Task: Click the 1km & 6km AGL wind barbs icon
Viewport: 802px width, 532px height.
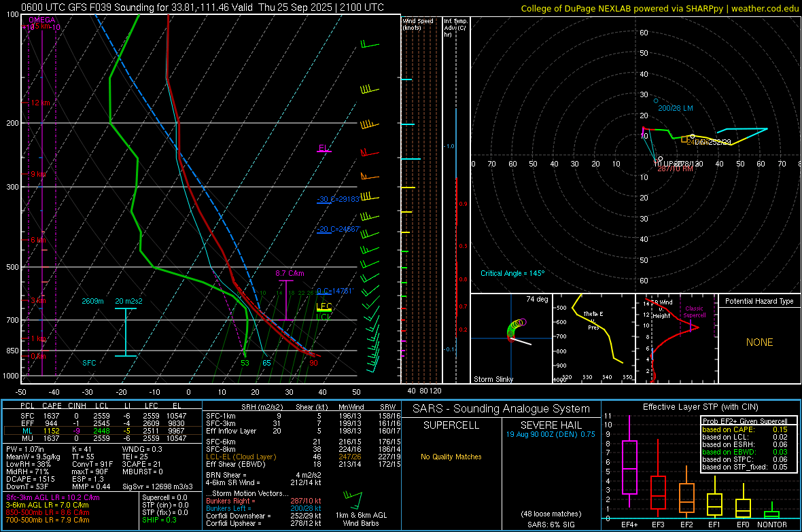Action: pos(353,499)
